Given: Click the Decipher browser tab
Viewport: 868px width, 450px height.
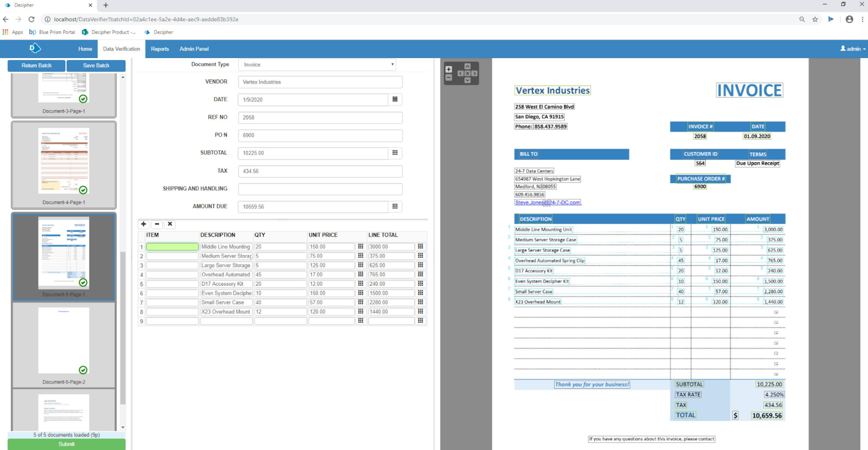Looking at the screenshot, I should pos(48,5).
